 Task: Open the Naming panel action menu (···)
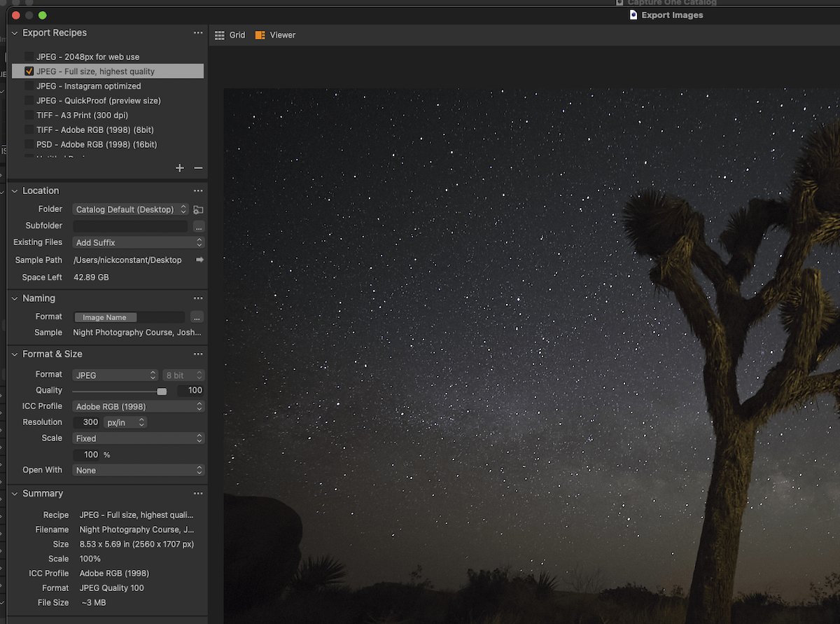tap(198, 298)
